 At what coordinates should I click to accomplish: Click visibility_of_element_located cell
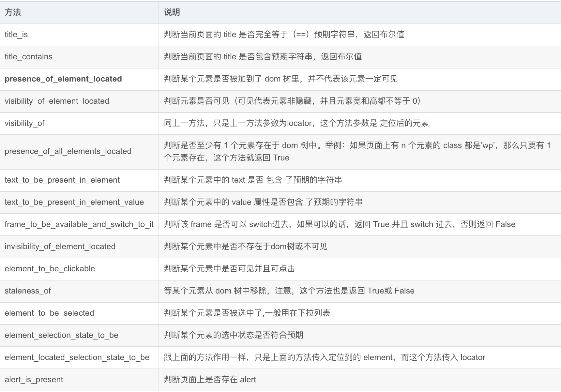click(x=79, y=101)
